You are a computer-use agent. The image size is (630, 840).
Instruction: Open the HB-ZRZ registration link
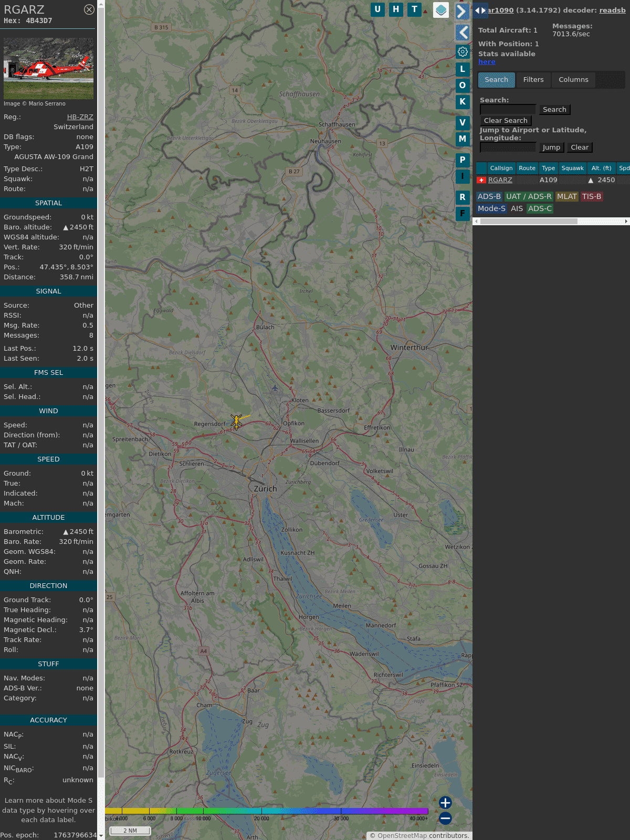coord(80,117)
